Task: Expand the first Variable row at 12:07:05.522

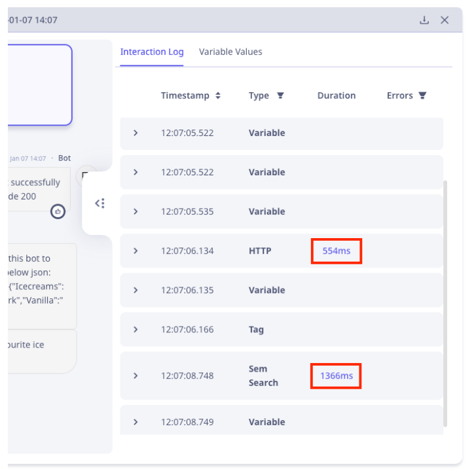Action: click(x=136, y=133)
